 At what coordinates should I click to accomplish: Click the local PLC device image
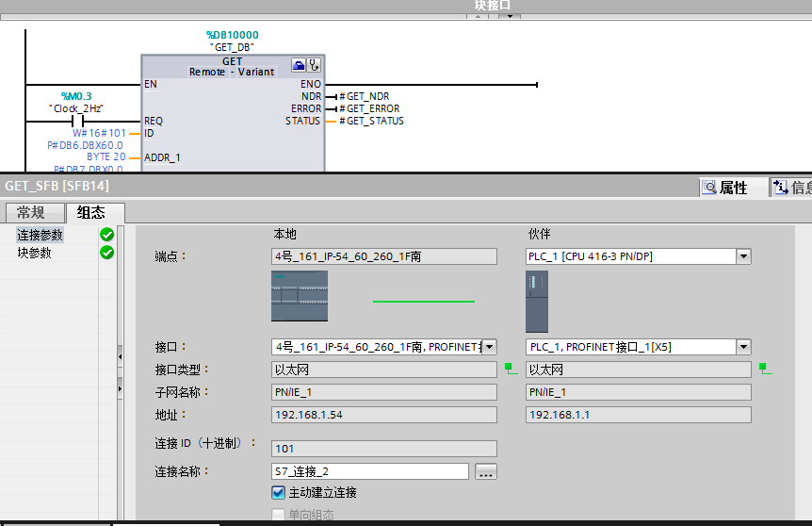pyautogui.click(x=300, y=296)
